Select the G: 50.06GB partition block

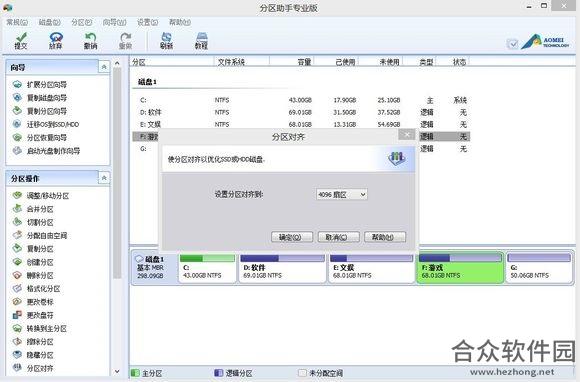point(539,268)
